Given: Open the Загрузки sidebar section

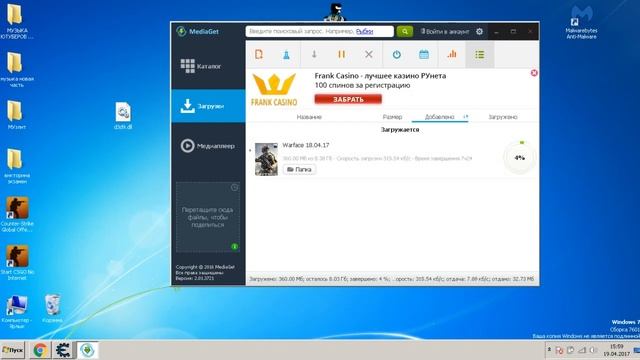Looking at the screenshot, I should (x=208, y=106).
